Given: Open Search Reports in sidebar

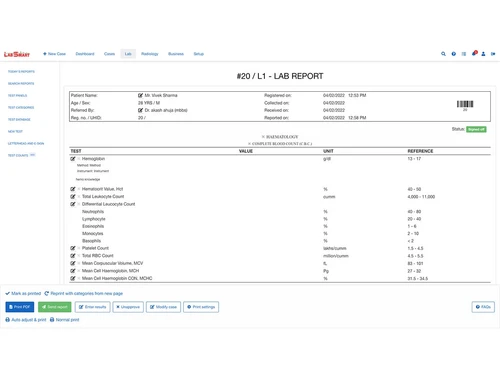Looking at the screenshot, I should [x=21, y=84].
